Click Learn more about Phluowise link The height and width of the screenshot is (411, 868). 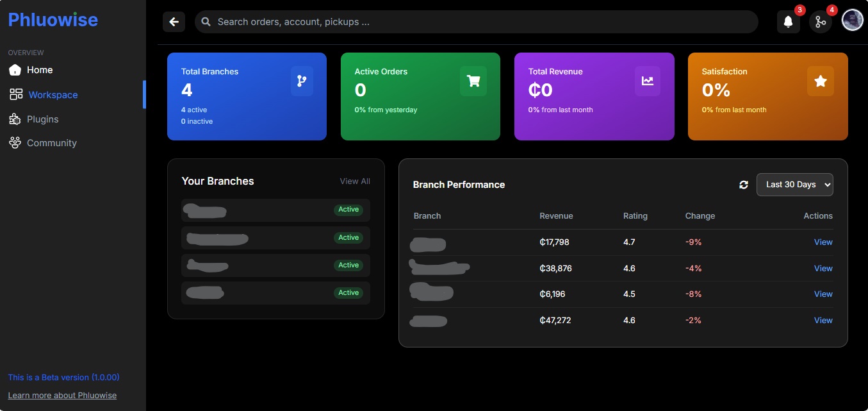(x=62, y=396)
